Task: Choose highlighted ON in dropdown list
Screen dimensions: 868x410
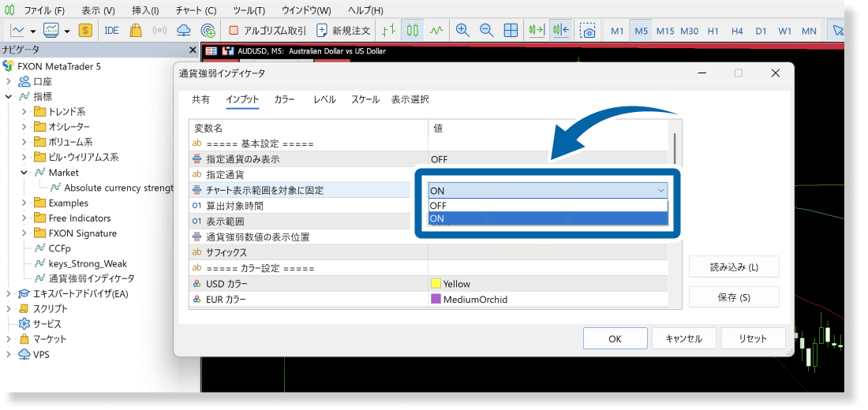Action: pyautogui.click(x=548, y=218)
